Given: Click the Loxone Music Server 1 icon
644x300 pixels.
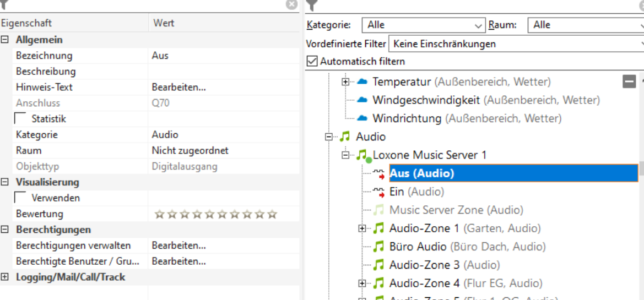Looking at the screenshot, I should click(x=362, y=156).
